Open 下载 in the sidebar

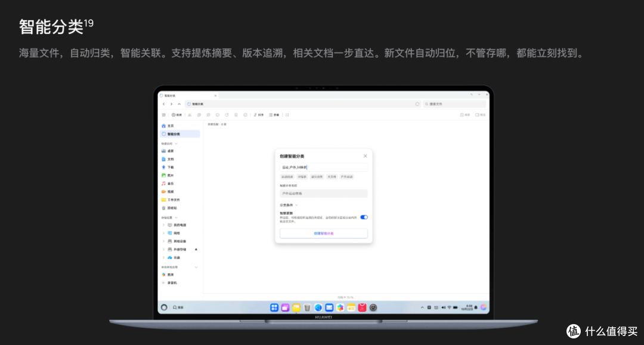(x=180, y=167)
